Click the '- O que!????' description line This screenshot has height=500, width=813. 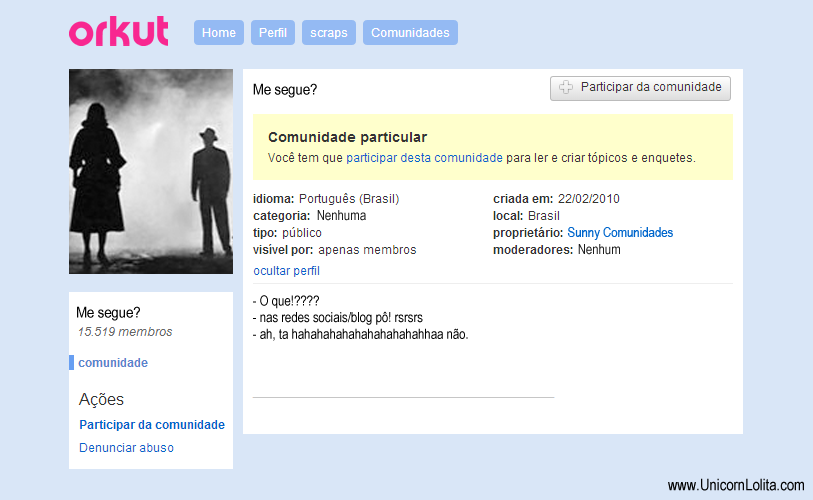click(286, 301)
